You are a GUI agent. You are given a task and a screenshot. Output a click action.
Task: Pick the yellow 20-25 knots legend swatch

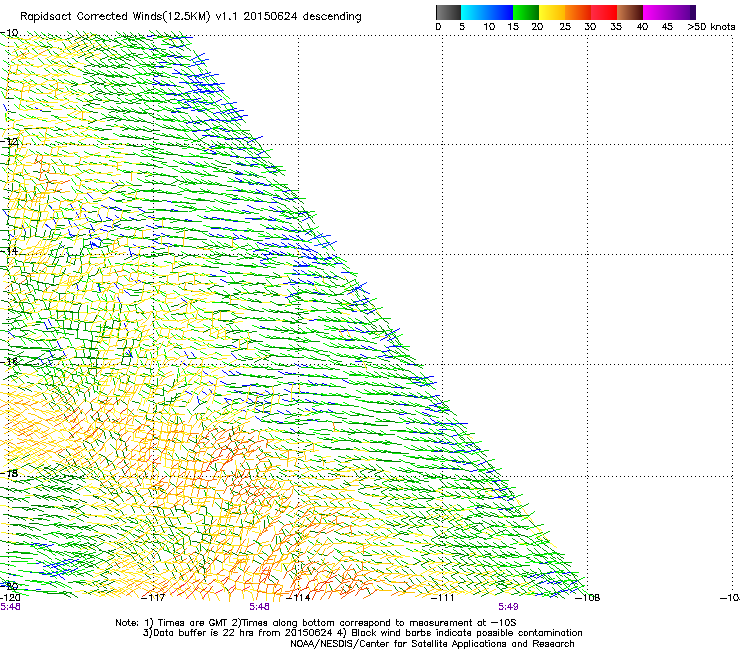click(552, 12)
